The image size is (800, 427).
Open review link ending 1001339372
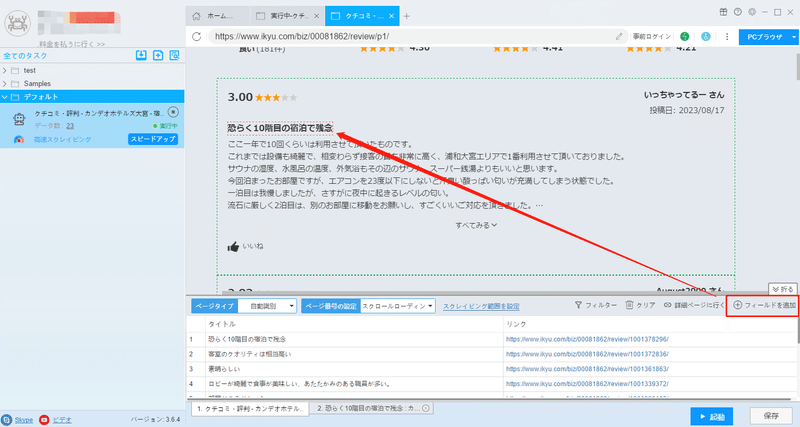tap(587, 384)
